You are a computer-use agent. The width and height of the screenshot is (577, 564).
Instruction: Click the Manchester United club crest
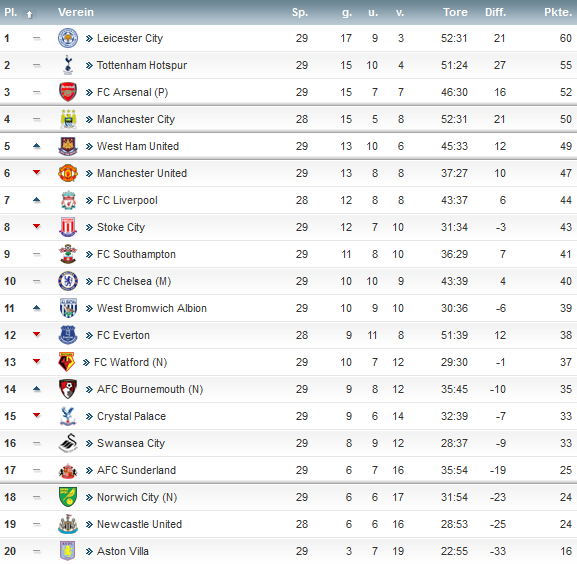(68, 173)
